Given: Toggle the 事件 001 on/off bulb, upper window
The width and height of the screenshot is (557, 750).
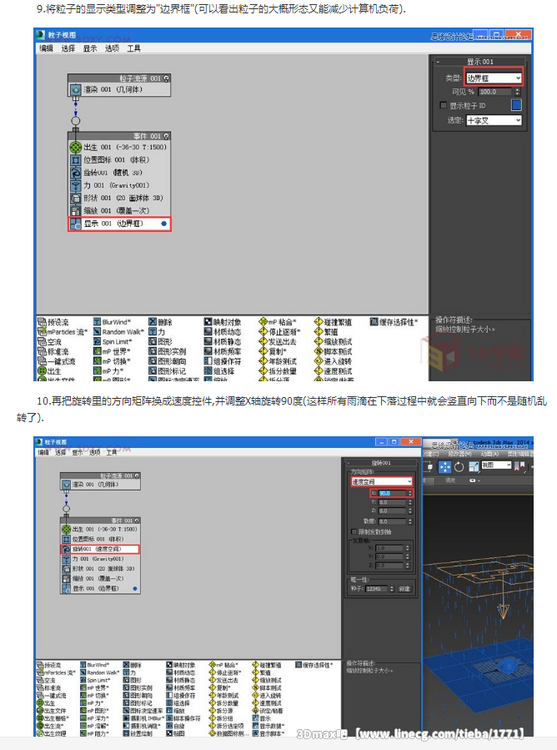Looking at the screenshot, I should [166, 136].
